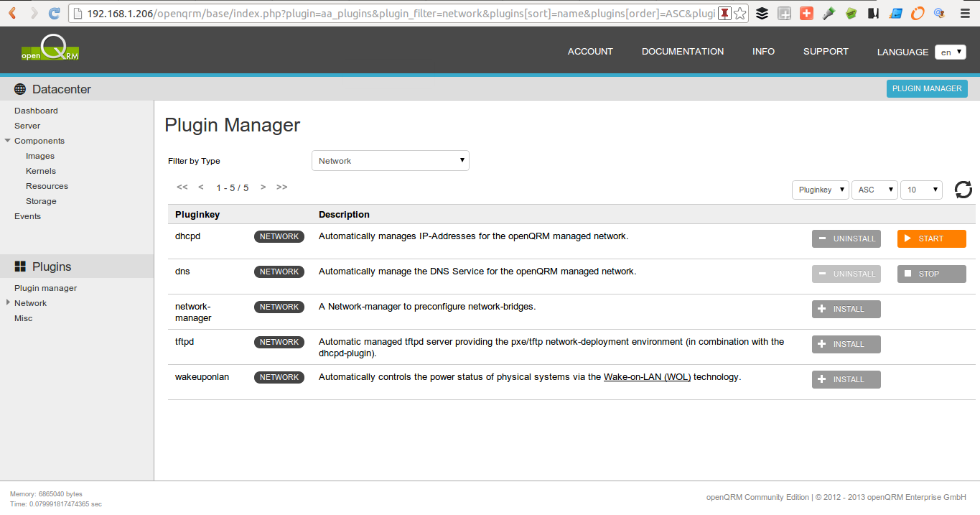The height and width of the screenshot is (515, 980).
Task: Click the gray plus-box browser extension
Action: tap(785, 13)
